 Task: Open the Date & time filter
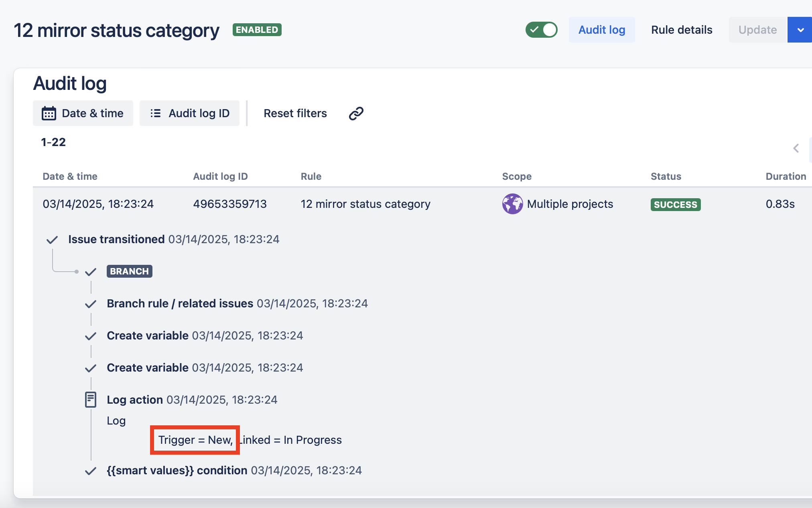[83, 113]
